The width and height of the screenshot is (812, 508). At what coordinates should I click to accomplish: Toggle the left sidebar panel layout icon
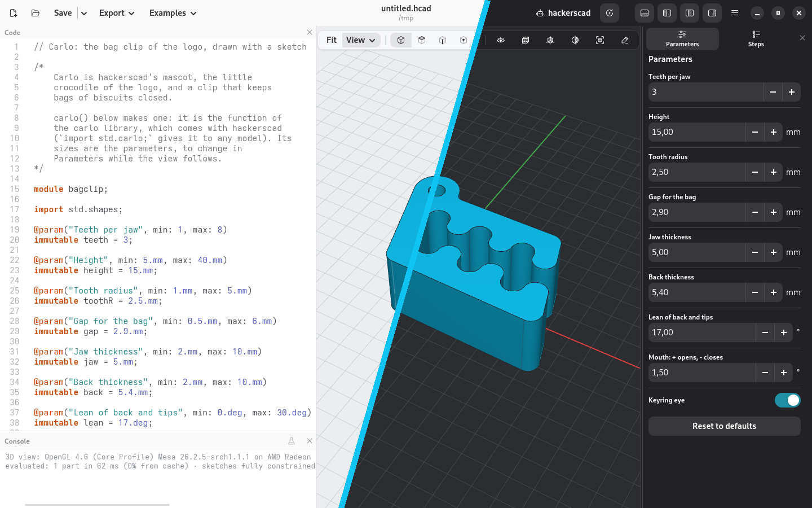[667, 13]
